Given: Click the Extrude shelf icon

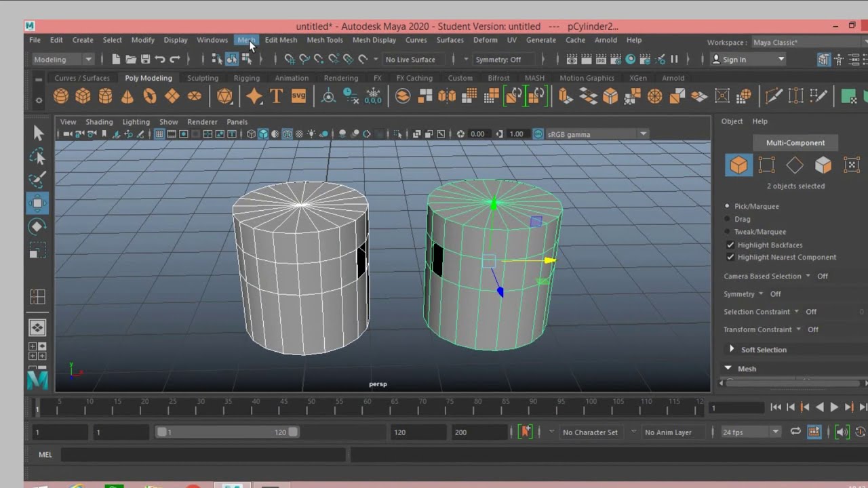Looking at the screenshot, I should pos(566,96).
